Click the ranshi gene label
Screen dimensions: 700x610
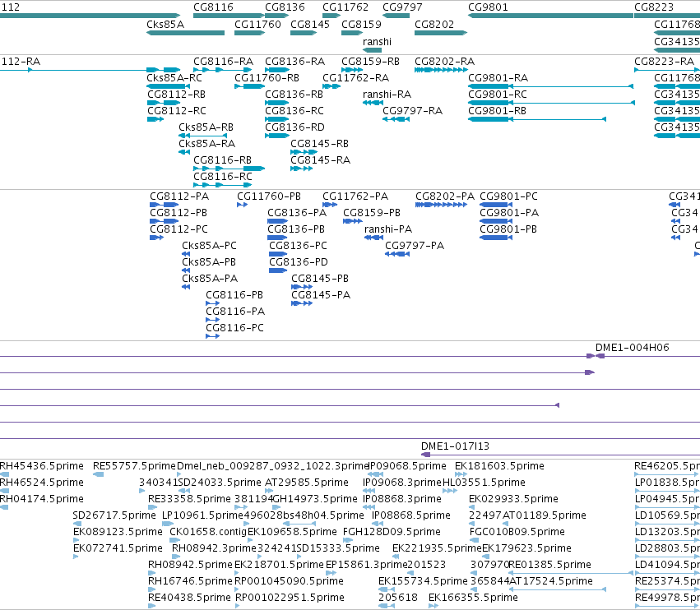tap(377, 42)
